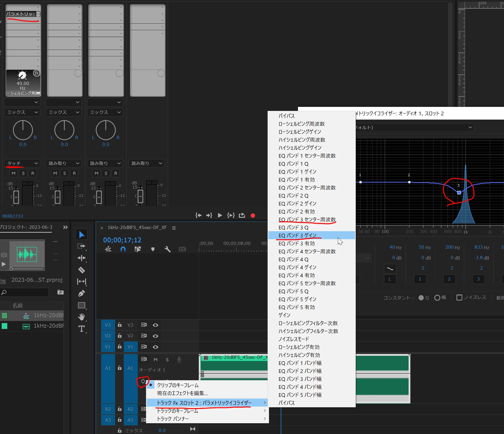The height and width of the screenshot is (434, 504).
Task: Select the Pen tool
Action: click(81, 293)
